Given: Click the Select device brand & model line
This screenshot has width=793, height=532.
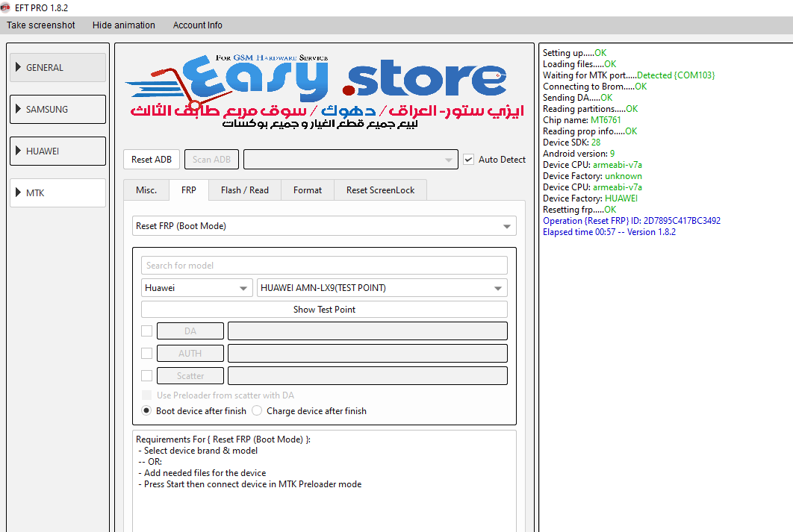Looking at the screenshot, I should [198, 451].
